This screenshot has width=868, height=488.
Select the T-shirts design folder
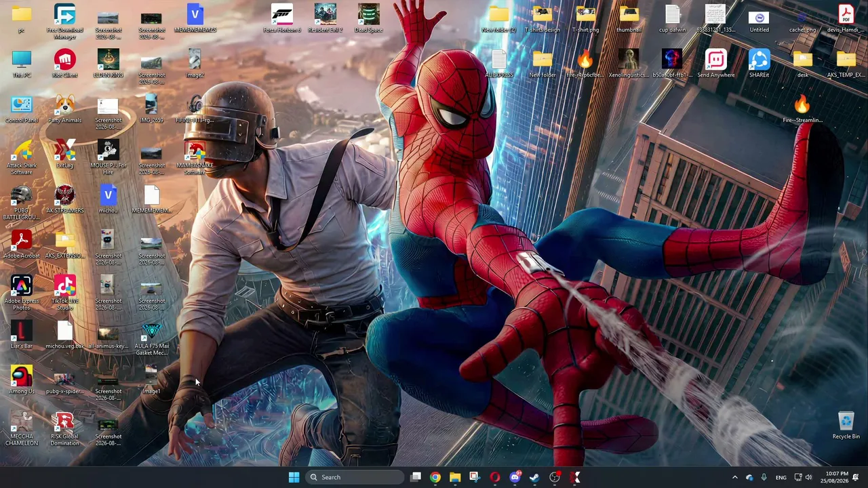(x=542, y=19)
